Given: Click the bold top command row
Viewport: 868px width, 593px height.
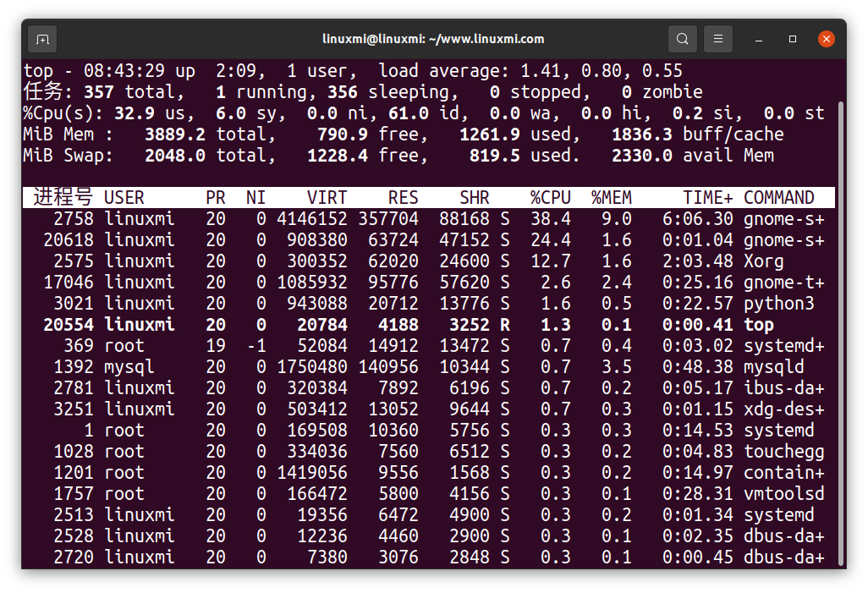Looking at the screenshot, I should coord(429,325).
